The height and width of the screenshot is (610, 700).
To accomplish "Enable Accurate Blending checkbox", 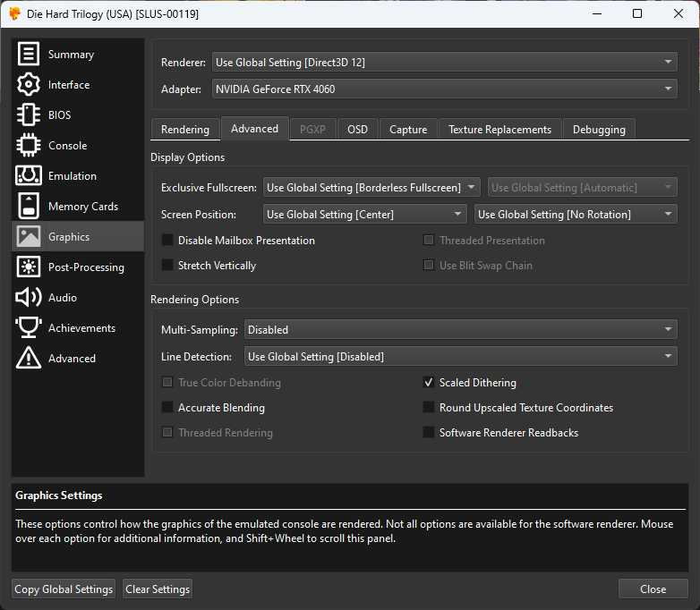I will pos(167,407).
